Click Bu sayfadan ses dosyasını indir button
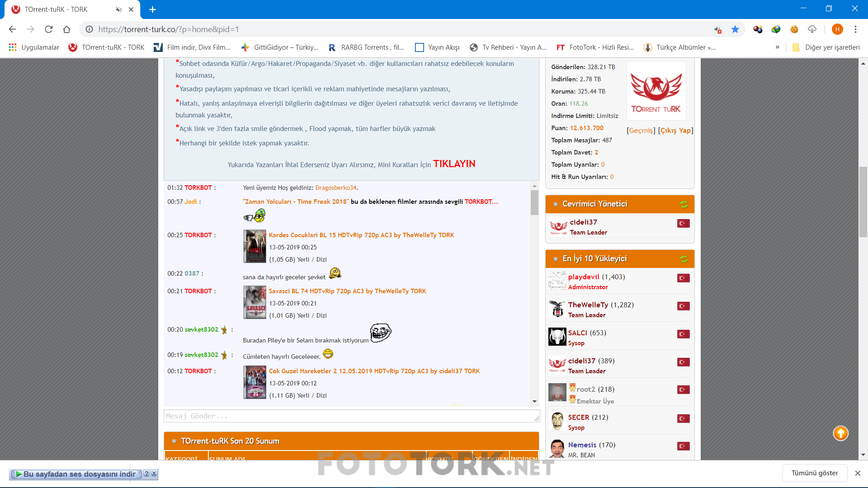Screen dimensions: 868x488 (76, 474)
